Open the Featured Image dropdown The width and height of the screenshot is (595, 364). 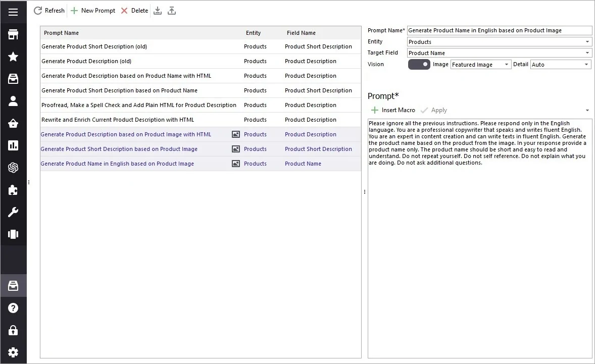coord(507,65)
